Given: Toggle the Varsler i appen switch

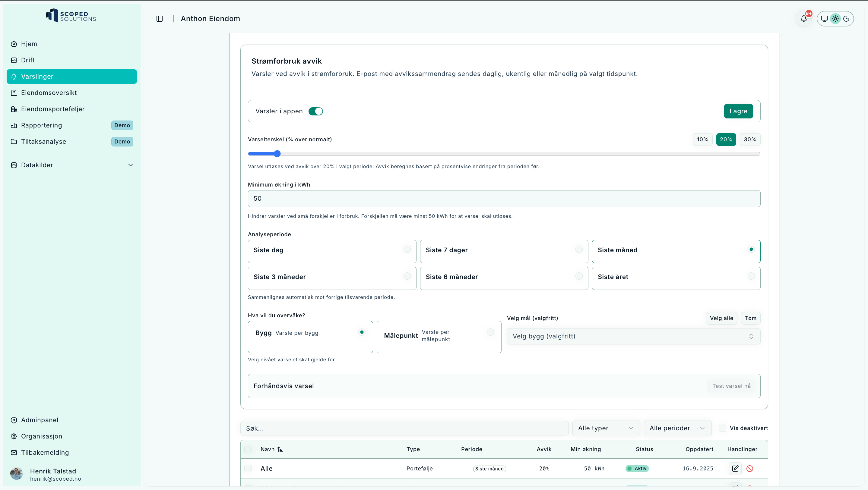Looking at the screenshot, I should 316,111.
